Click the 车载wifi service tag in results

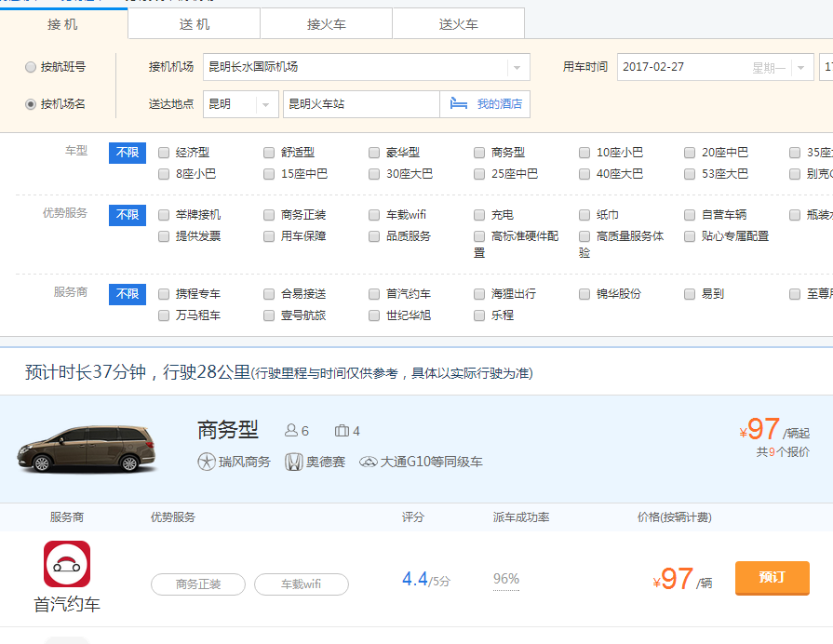click(302, 584)
